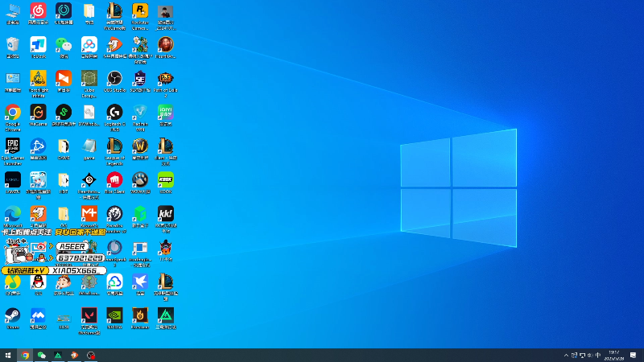Open the kk! platform shortcut

pos(166,220)
